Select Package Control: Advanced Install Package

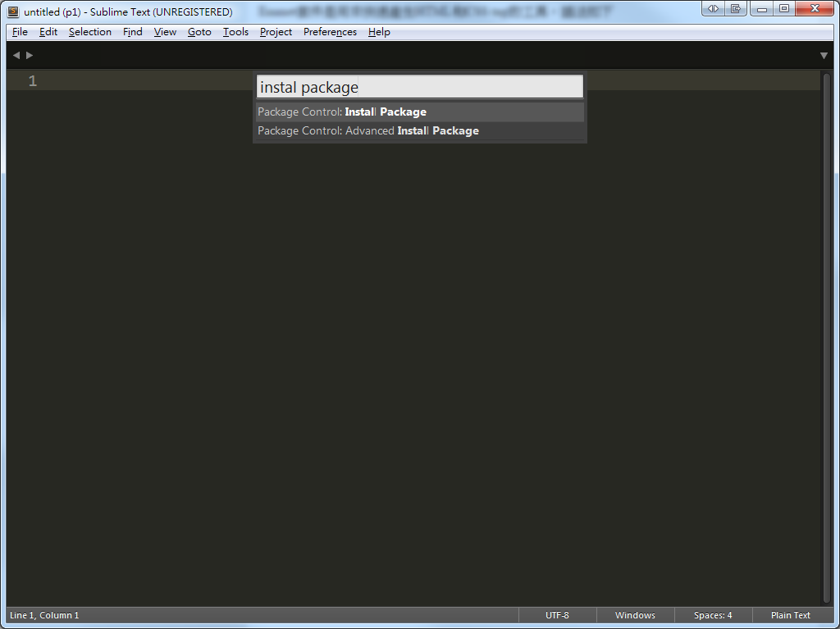[x=420, y=130]
